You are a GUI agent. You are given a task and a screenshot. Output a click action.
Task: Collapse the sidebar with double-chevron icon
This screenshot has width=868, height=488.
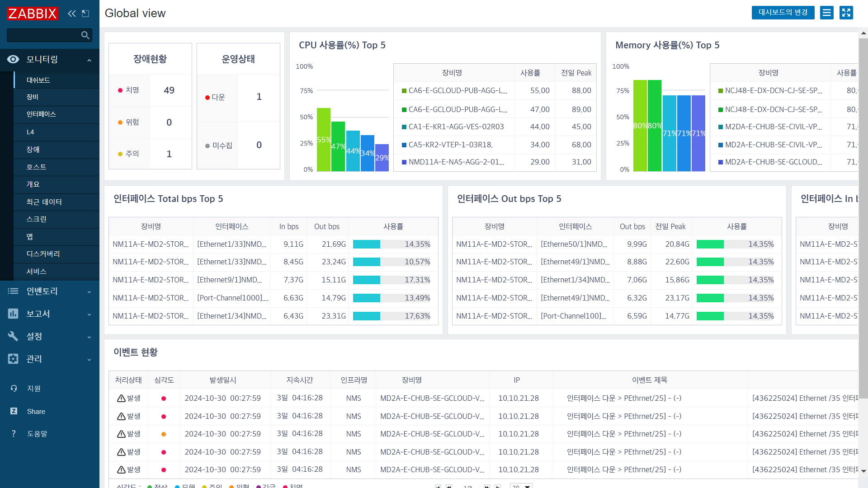point(72,14)
